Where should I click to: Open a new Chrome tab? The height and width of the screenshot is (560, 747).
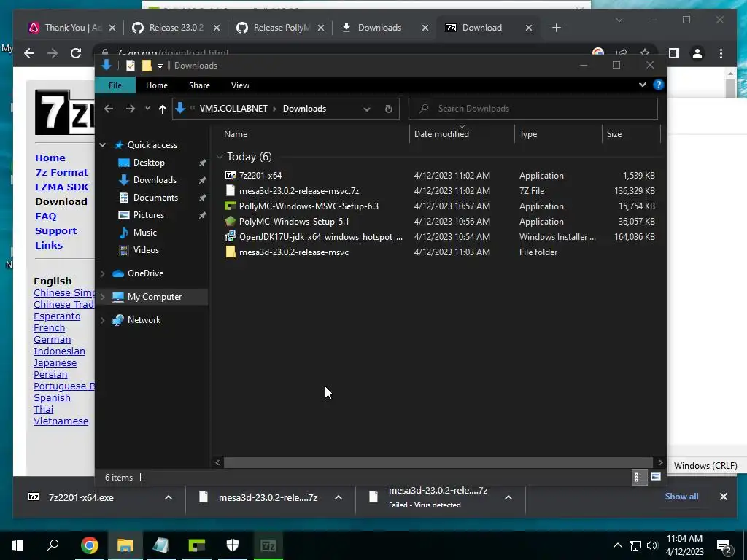(x=556, y=28)
